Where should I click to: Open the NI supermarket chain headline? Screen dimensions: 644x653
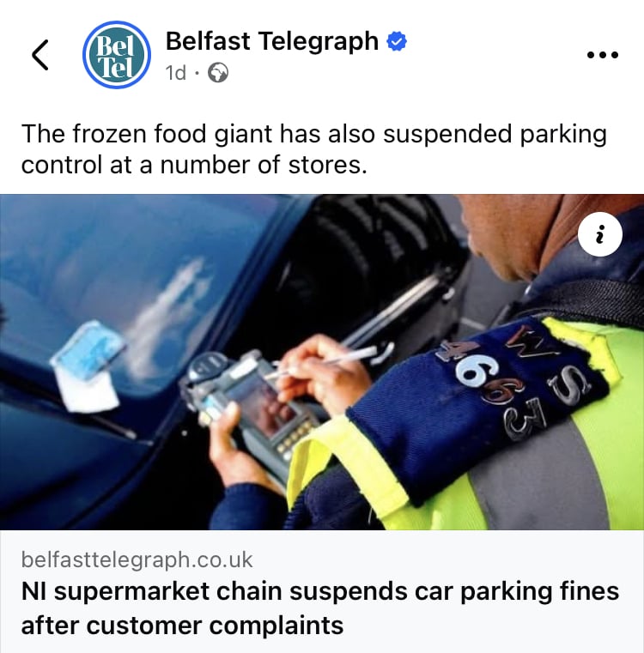(x=319, y=608)
